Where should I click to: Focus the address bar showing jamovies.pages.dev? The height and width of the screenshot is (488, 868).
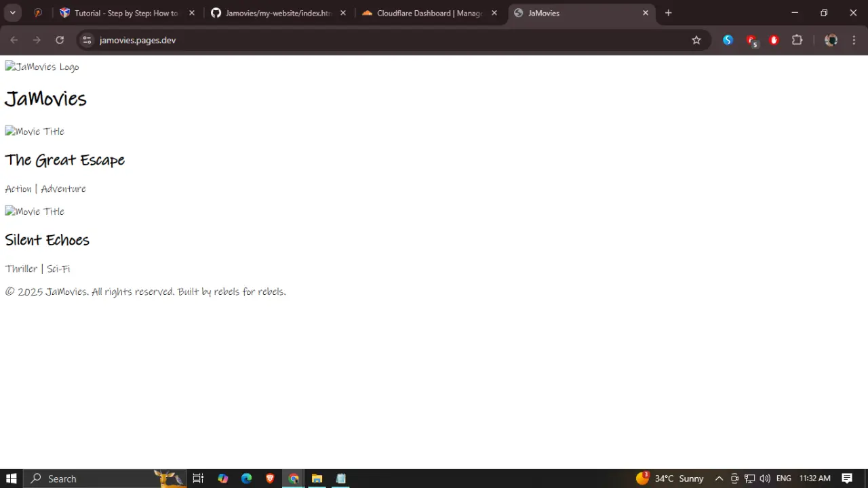click(x=393, y=40)
